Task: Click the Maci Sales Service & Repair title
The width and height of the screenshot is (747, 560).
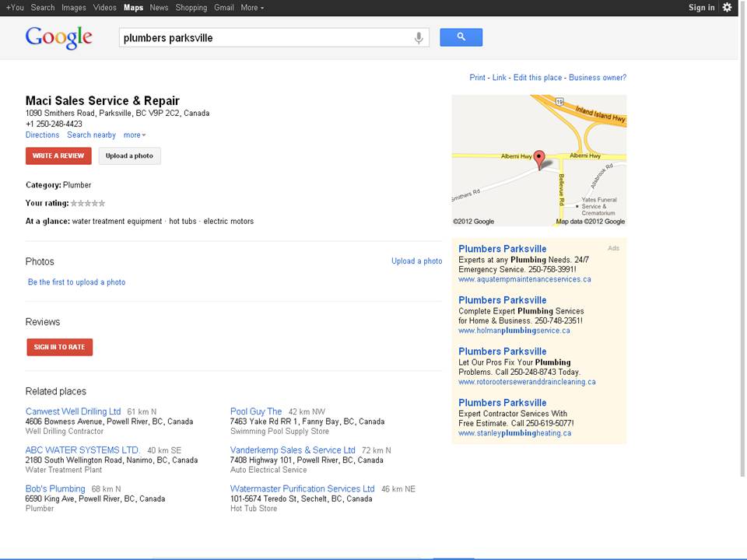Action: click(x=103, y=100)
